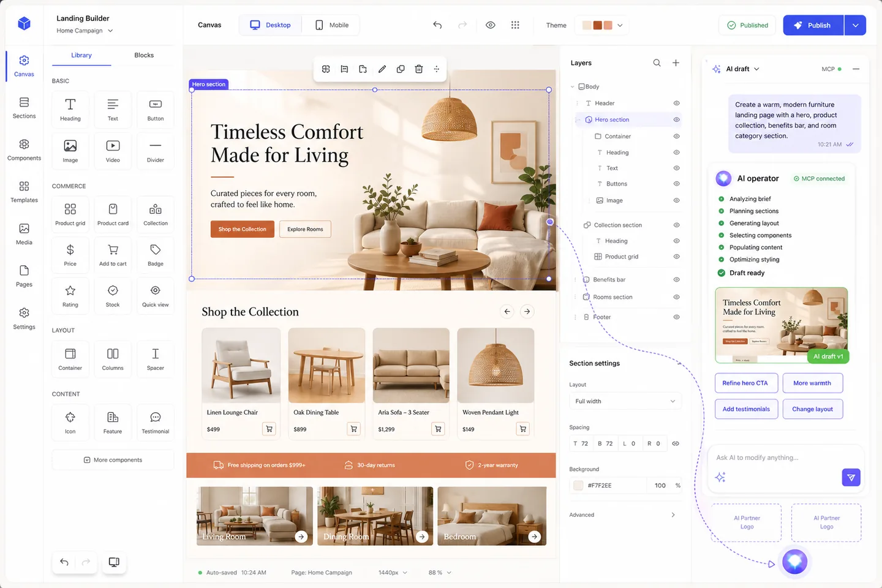Click the Add testimonials suggestion

[746, 409]
